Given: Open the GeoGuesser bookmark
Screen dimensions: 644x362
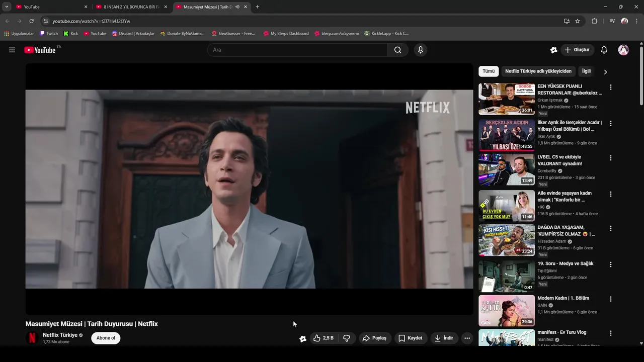Looking at the screenshot, I should (x=233, y=34).
